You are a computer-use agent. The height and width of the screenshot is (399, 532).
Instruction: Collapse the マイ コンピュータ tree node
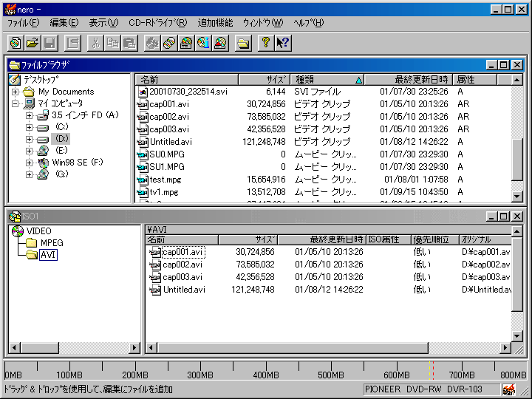pyautogui.click(x=15, y=103)
